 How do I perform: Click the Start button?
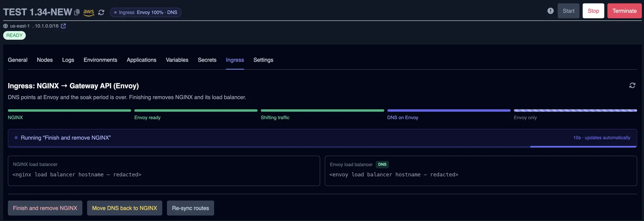[x=568, y=11]
